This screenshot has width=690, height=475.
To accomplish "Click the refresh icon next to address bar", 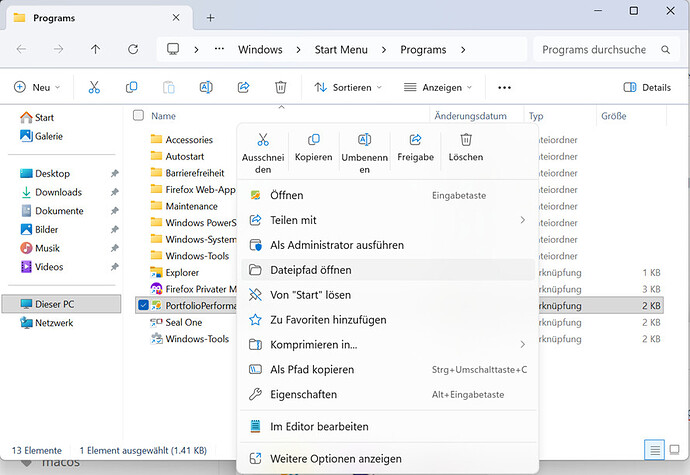I will [x=133, y=49].
